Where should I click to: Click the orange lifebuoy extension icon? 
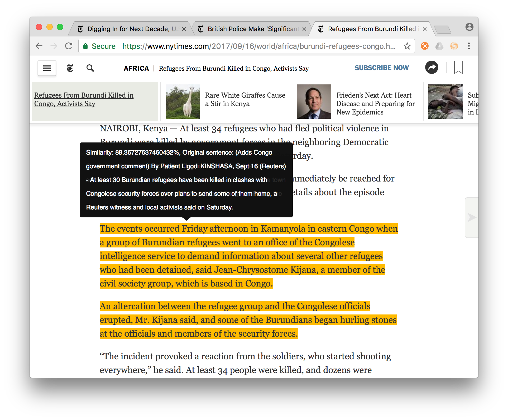pyautogui.click(x=424, y=46)
